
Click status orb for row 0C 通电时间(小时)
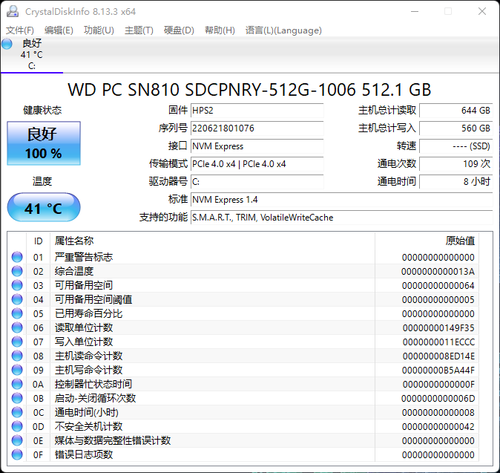pos(17,412)
